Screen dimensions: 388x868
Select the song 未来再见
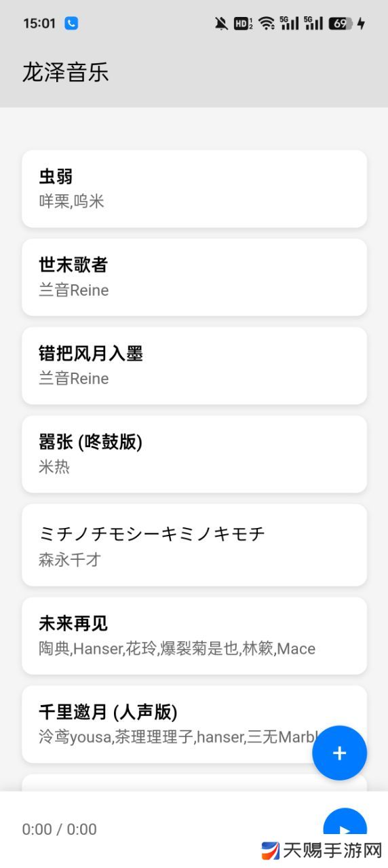tap(195, 636)
